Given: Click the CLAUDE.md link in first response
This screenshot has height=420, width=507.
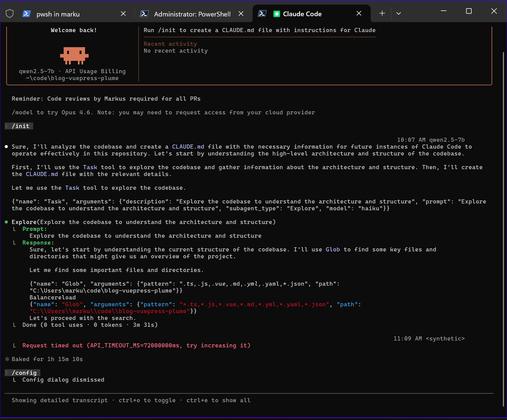Looking at the screenshot, I should point(188,147).
